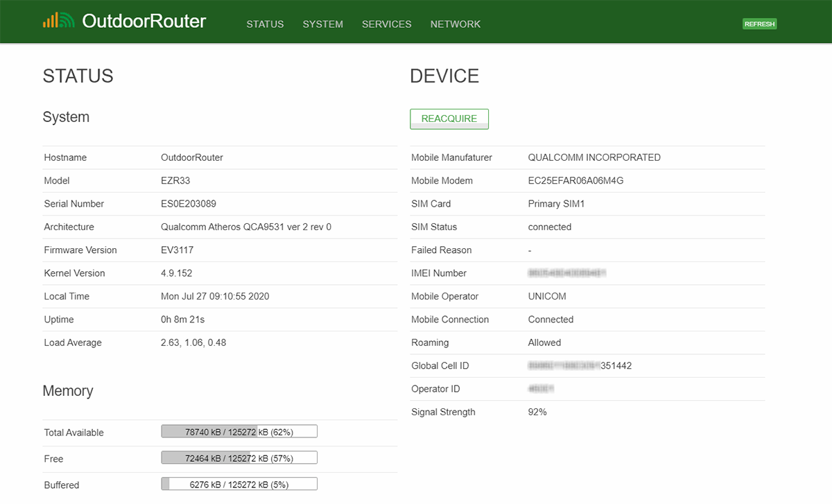Select the blurred Operator ID value
This screenshot has height=504, width=832.
coord(541,389)
